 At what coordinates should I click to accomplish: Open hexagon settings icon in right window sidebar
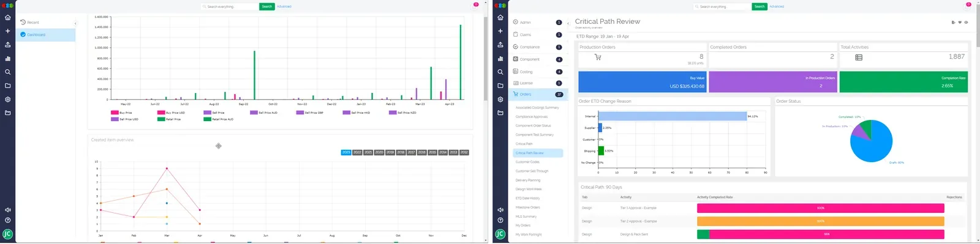click(500, 99)
